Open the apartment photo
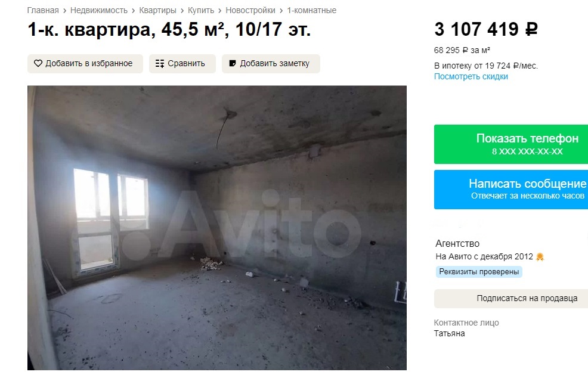Image resolution: width=588 pixels, height=378 pixels. pyautogui.click(x=217, y=228)
